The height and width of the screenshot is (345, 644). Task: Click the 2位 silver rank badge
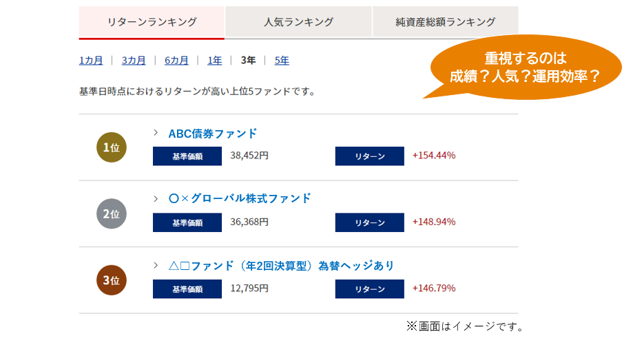coord(112,213)
